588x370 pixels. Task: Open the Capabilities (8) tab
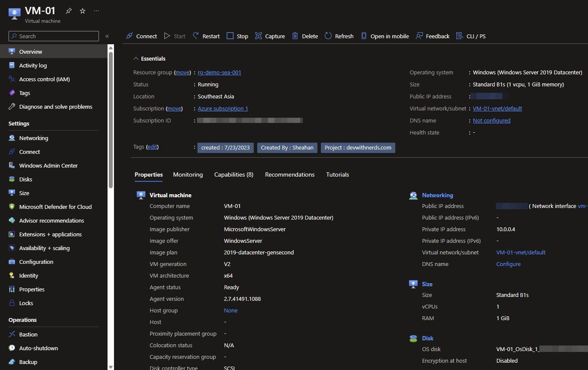[x=234, y=174]
